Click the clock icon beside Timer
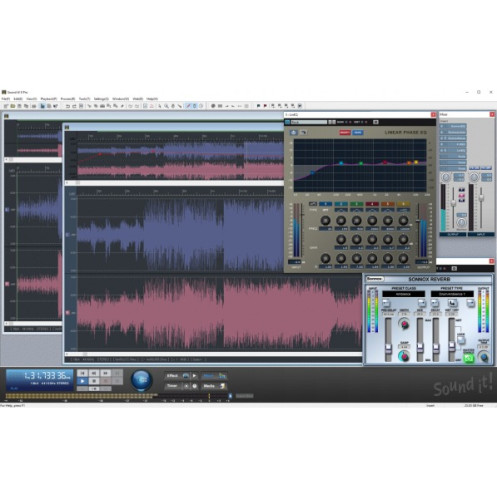The image size is (497, 497). [195, 386]
